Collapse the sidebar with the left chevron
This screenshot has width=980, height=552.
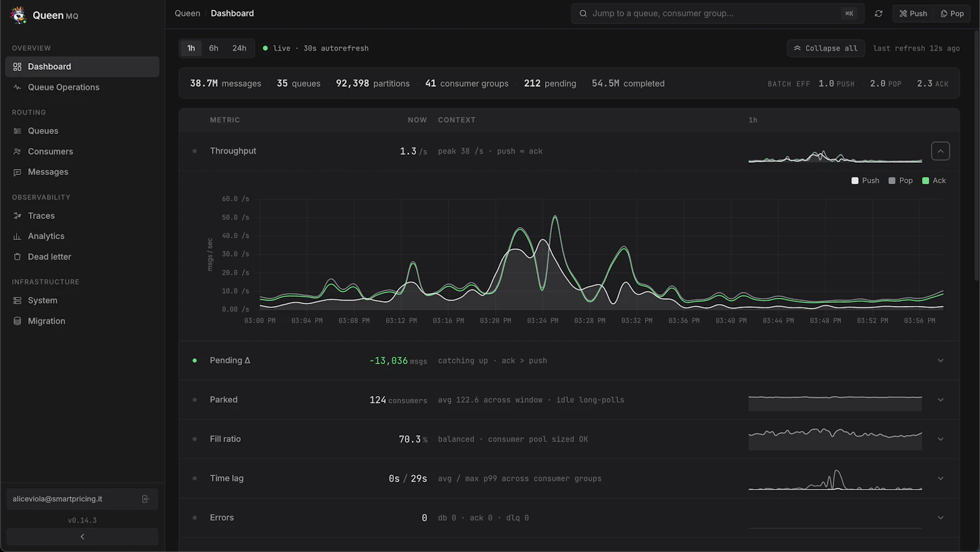click(x=82, y=537)
